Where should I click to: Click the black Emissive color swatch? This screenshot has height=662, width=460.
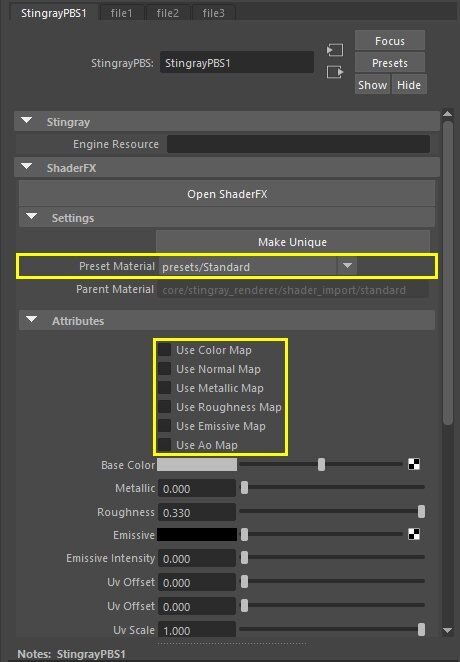click(197, 535)
